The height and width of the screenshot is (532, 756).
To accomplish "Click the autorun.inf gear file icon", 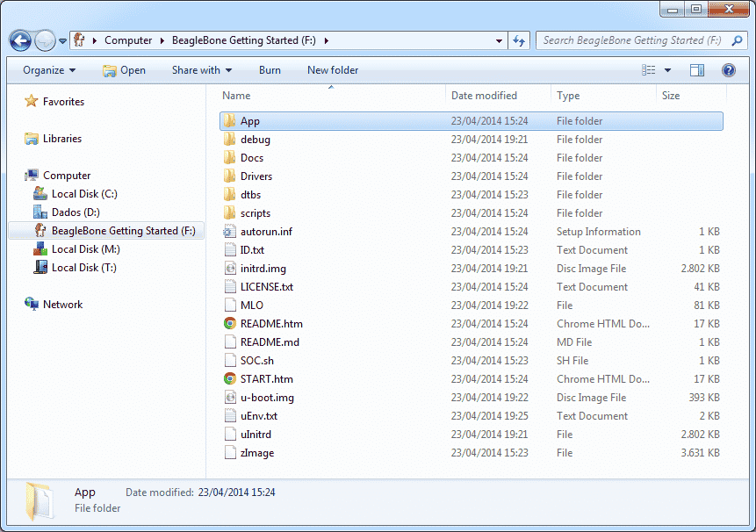I will tap(230, 231).
